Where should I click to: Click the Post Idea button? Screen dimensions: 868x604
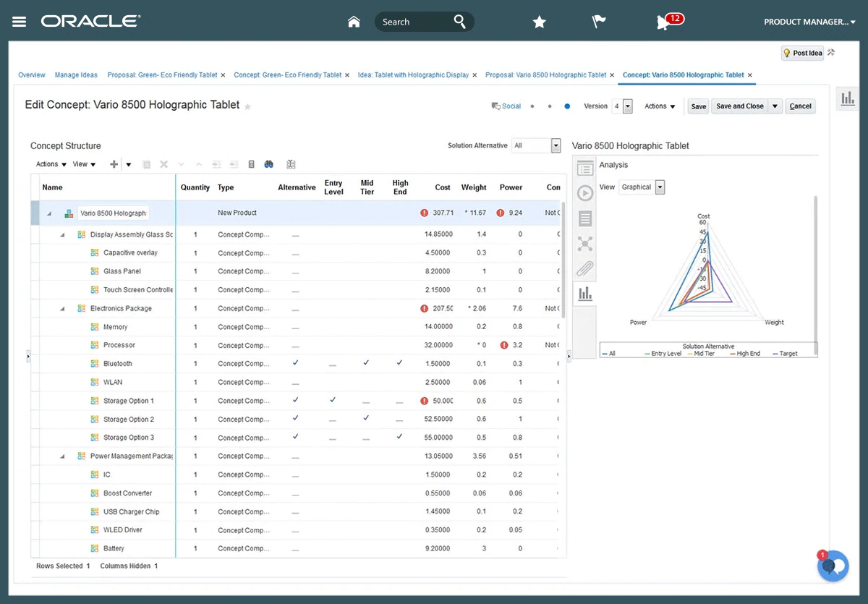802,54
